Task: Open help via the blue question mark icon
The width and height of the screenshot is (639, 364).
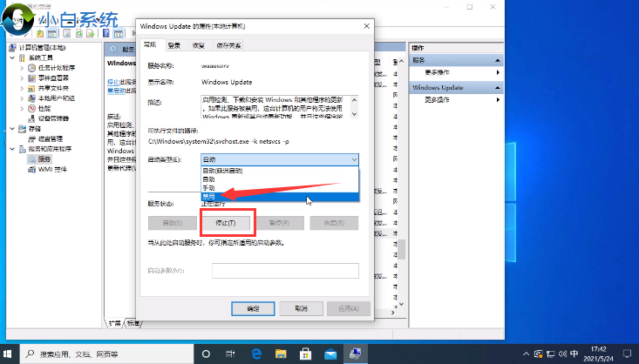Action: (106, 33)
